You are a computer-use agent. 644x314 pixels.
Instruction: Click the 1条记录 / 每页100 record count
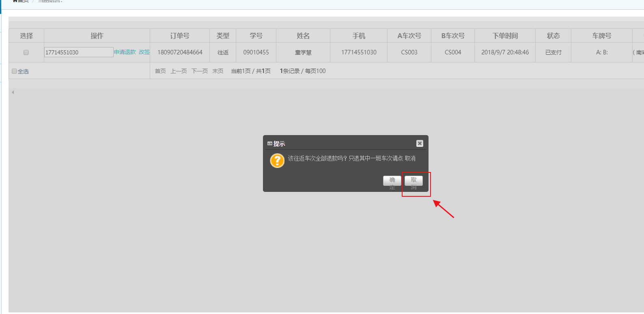[x=303, y=71]
